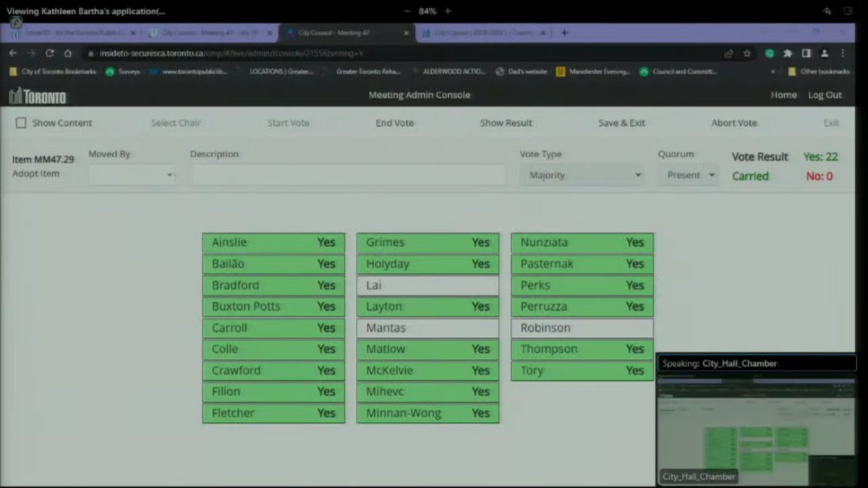Open the Chrome profile avatar icon
The height and width of the screenshot is (488, 868).
824,53
